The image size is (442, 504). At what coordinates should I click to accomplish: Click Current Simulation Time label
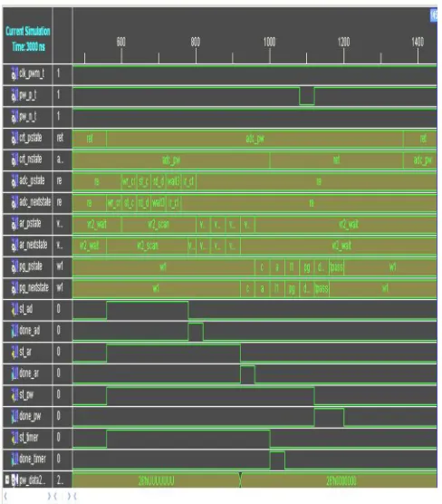28,39
